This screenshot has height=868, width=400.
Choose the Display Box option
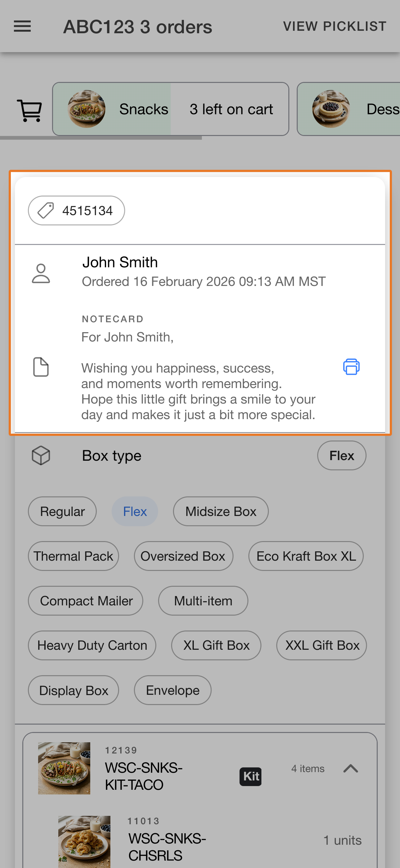tap(73, 690)
